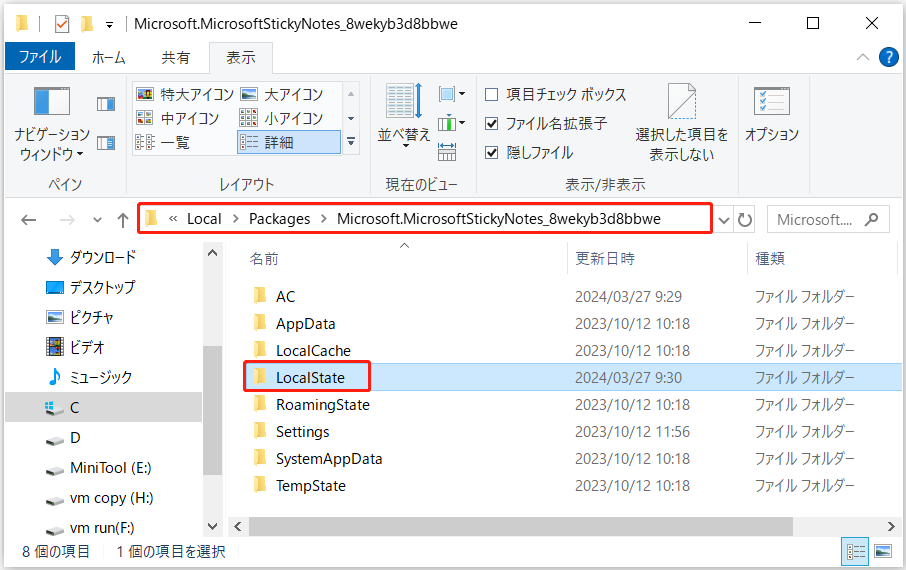This screenshot has width=906, height=570.
Task: Open the add columns dropdown icon
Action: (451, 123)
